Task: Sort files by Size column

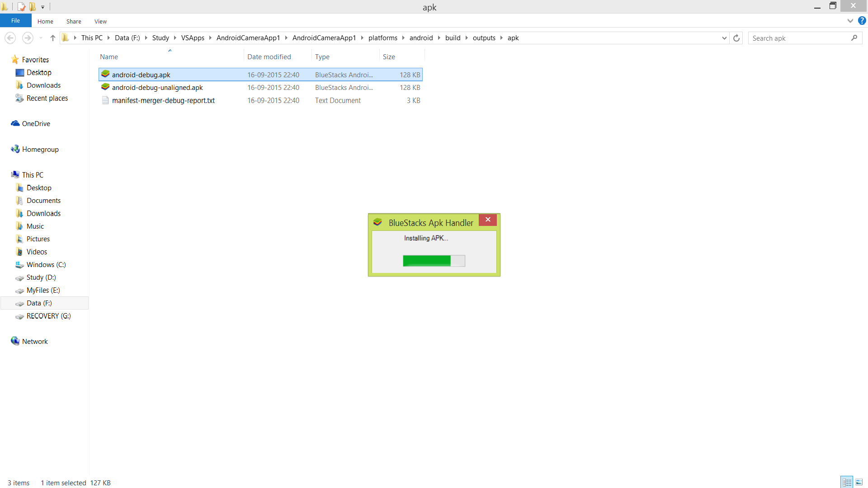Action: (x=389, y=56)
